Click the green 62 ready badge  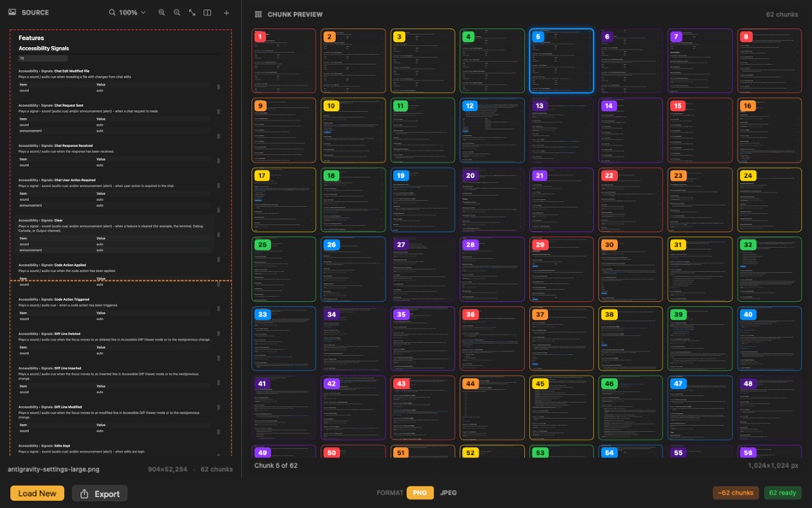click(781, 493)
